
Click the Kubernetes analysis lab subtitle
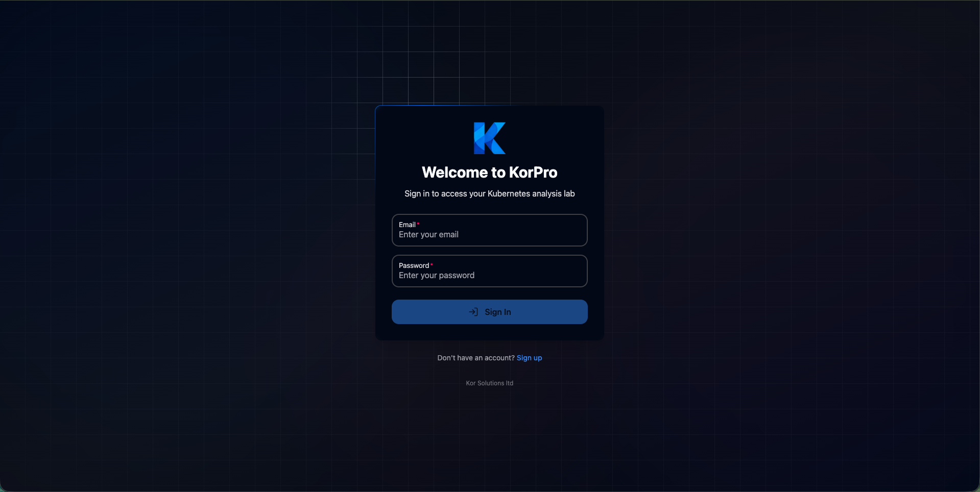(x=489, y=193)
